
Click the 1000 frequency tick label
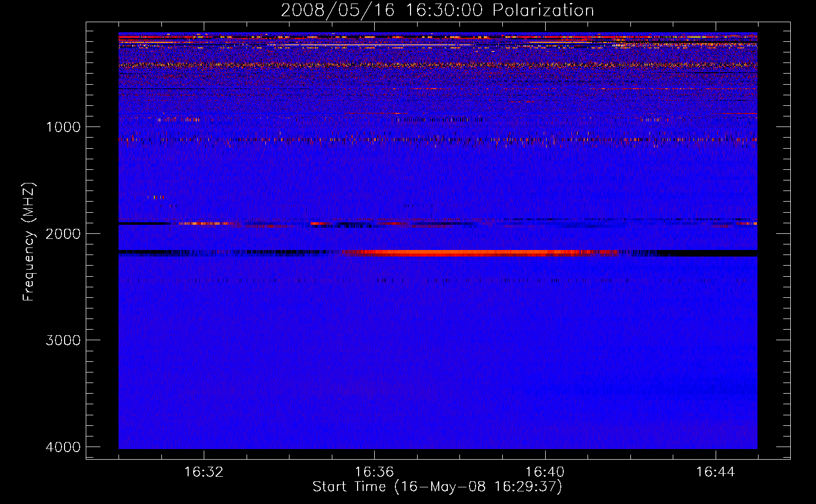click(x=63, y=127)
